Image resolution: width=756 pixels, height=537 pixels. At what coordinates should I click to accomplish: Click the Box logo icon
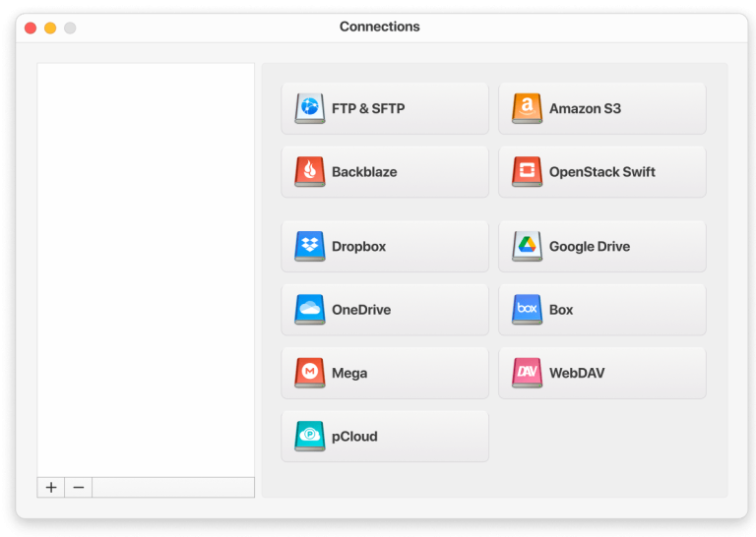click(x=528, y=310)
